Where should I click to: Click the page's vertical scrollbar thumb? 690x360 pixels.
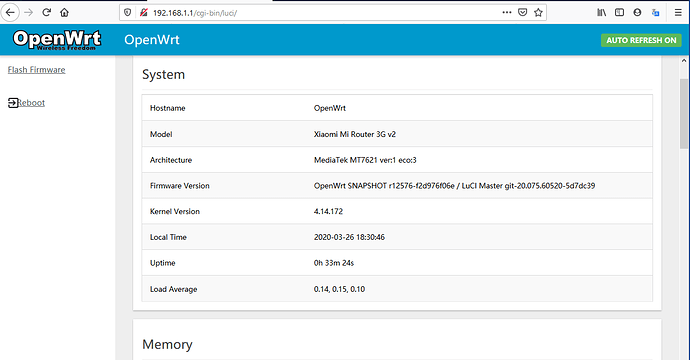[684, 114]
